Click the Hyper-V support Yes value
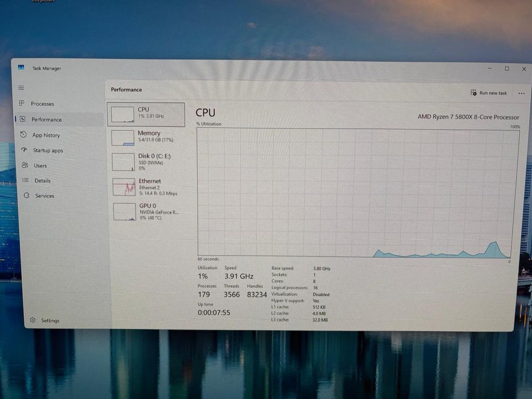The width and height of the screenshot is (532, 399). [316, 301]
